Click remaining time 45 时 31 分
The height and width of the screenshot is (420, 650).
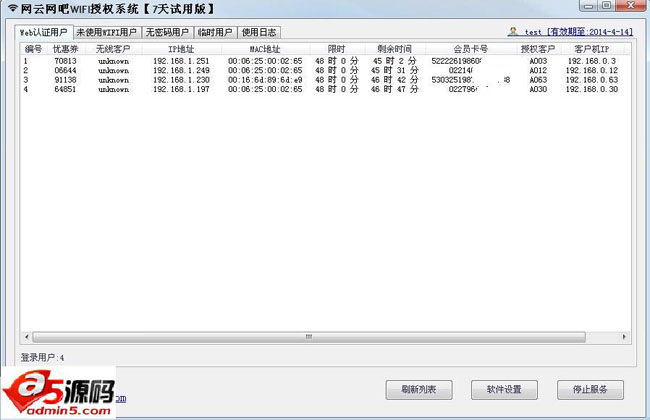click(395, 70)
